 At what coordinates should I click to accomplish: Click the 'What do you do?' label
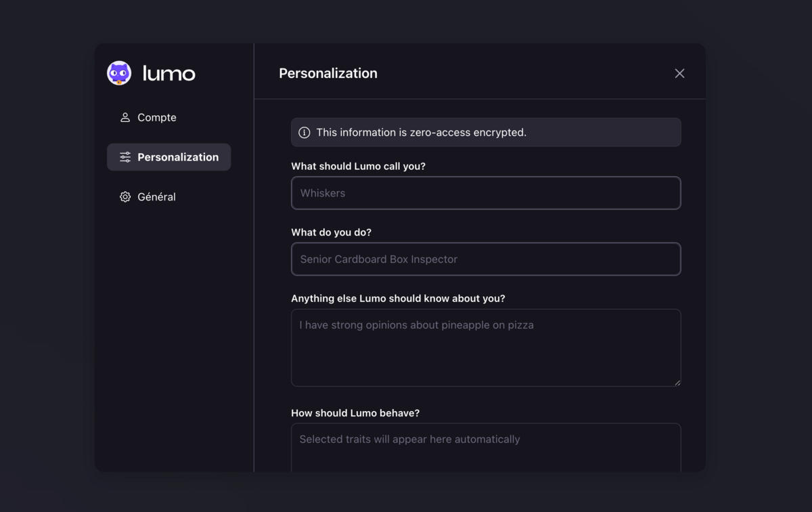331,232
